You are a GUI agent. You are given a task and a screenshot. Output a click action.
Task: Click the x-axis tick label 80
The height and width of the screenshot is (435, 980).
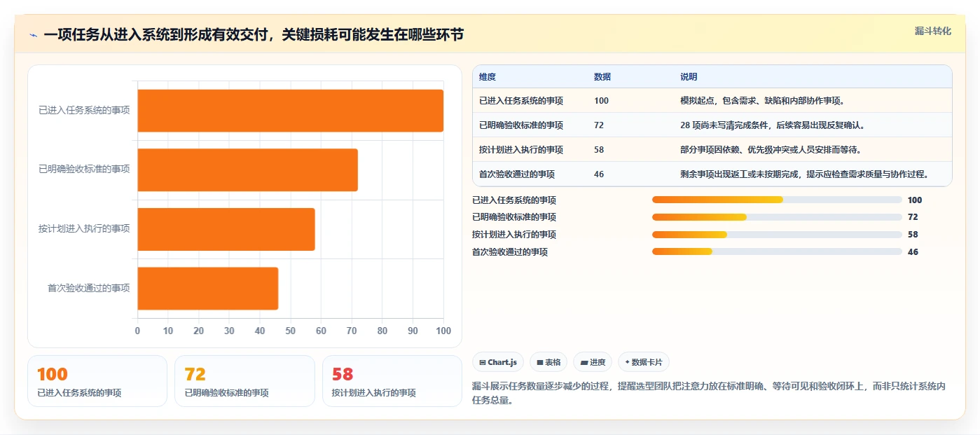382,331
